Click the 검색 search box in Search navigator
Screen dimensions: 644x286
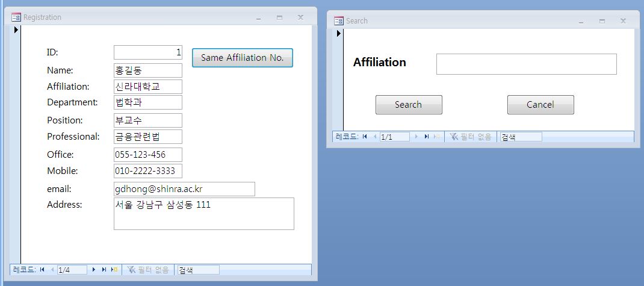tap(521, 137)
